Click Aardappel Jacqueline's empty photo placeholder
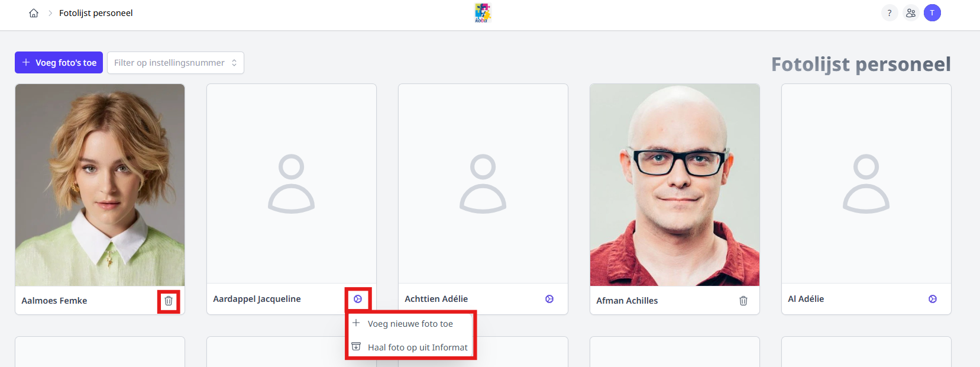Image resolution: width=980 pixels, height=367 pixels. click(x=292, y=183)
